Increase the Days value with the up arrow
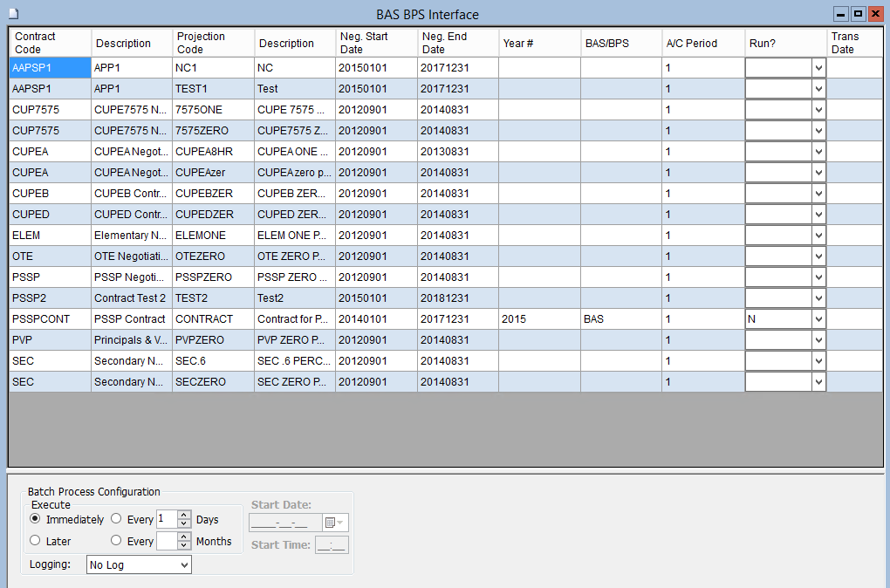The image size is (890, 588). [183, 515]
